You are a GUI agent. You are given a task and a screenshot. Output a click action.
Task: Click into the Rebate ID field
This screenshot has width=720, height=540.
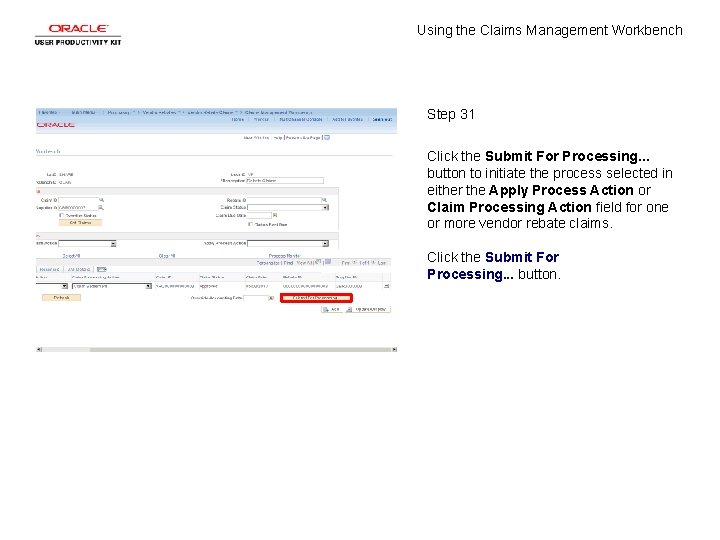(x=284, y=200)
